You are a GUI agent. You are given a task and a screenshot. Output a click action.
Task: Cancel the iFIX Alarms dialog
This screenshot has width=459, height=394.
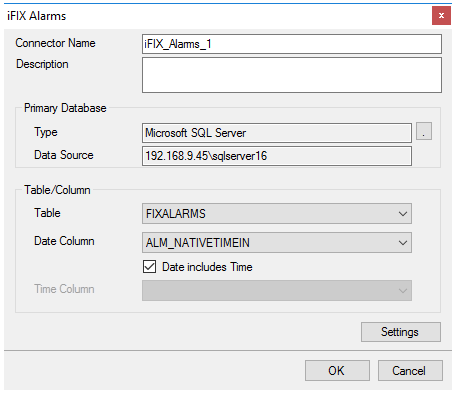pyautogui.click(x=410, y=370)
